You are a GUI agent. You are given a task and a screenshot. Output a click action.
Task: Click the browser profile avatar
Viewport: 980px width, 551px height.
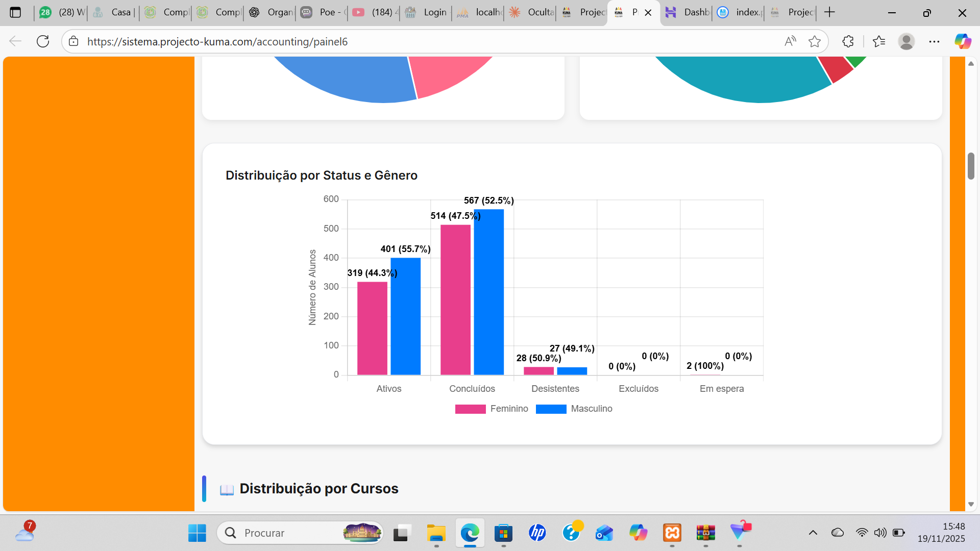pyautogui.click(x=906, y=41)
